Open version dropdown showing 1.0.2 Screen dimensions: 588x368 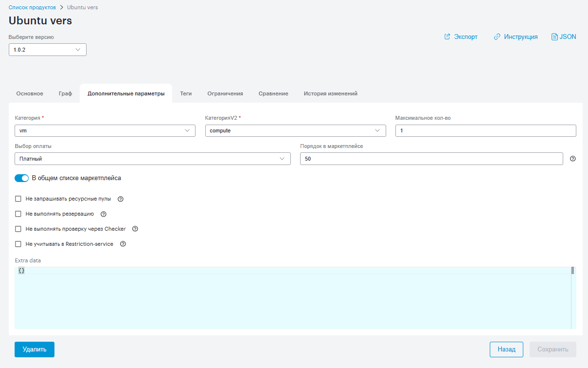48,50
